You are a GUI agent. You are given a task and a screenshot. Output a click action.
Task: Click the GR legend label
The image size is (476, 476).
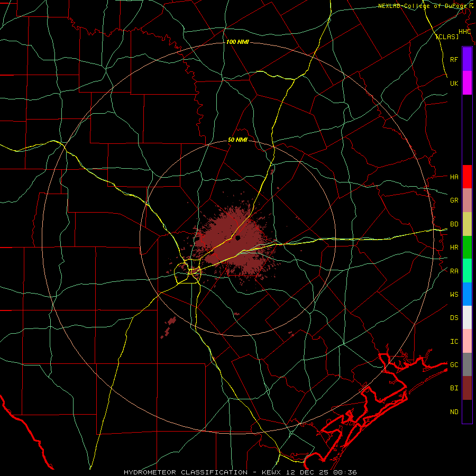[x=454, y=200]
